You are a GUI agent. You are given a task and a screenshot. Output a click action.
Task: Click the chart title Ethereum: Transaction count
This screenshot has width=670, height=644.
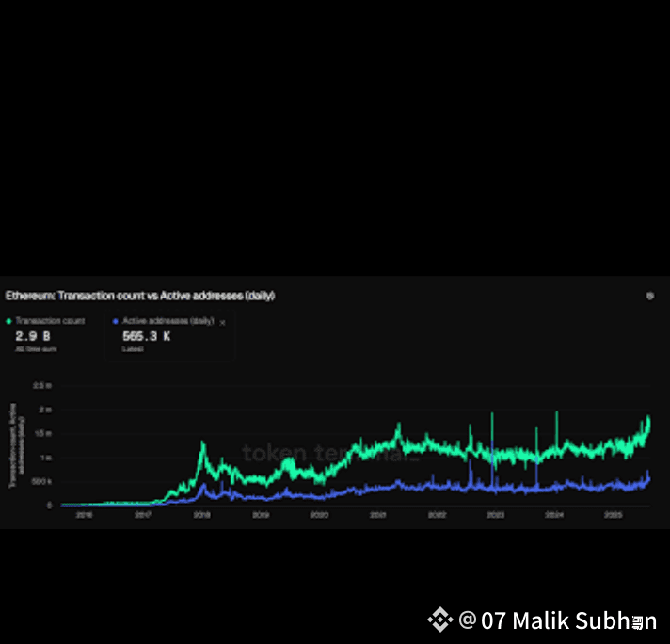tap(139, 296)
